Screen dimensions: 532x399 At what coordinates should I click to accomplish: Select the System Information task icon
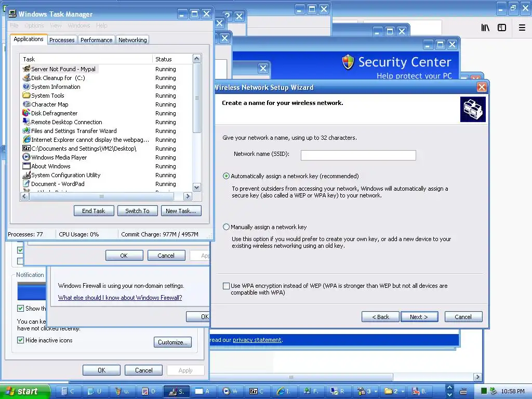[26, 87]
